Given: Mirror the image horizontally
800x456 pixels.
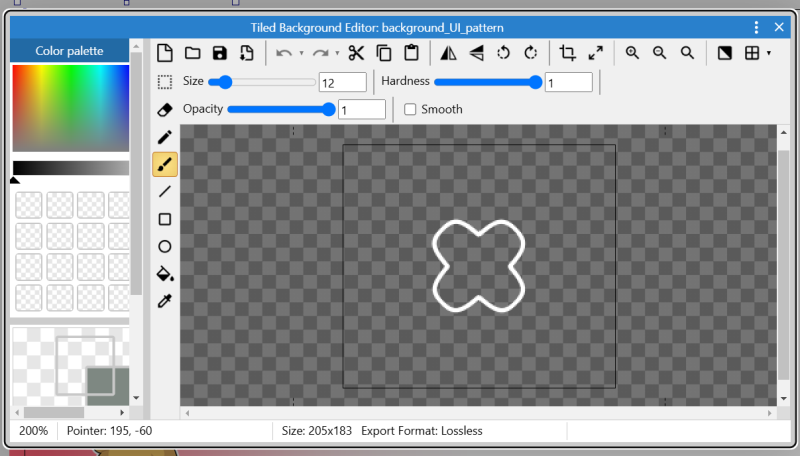Looking at the screenshot, I should point(448,53).
